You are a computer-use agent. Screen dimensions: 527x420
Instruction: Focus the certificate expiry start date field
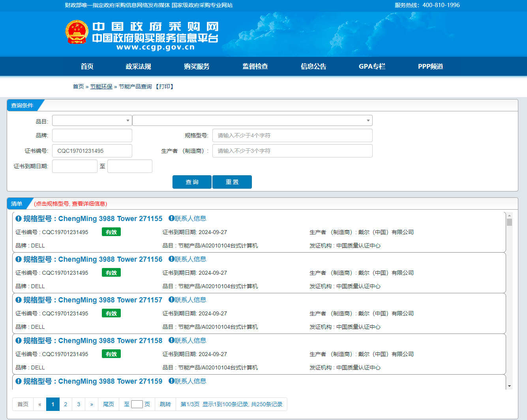(75, 166)
